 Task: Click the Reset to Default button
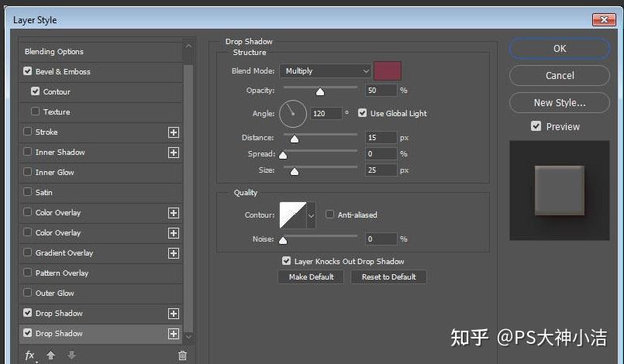click(388, 277)
